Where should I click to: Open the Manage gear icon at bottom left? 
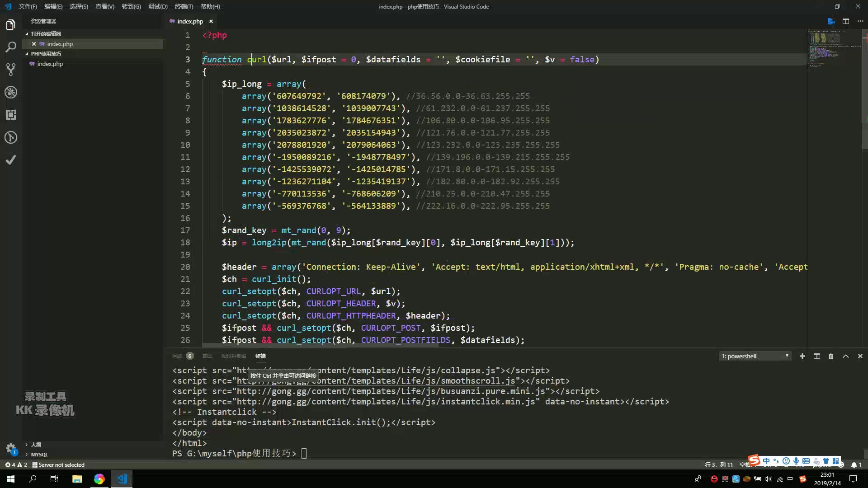click(11, 448)
